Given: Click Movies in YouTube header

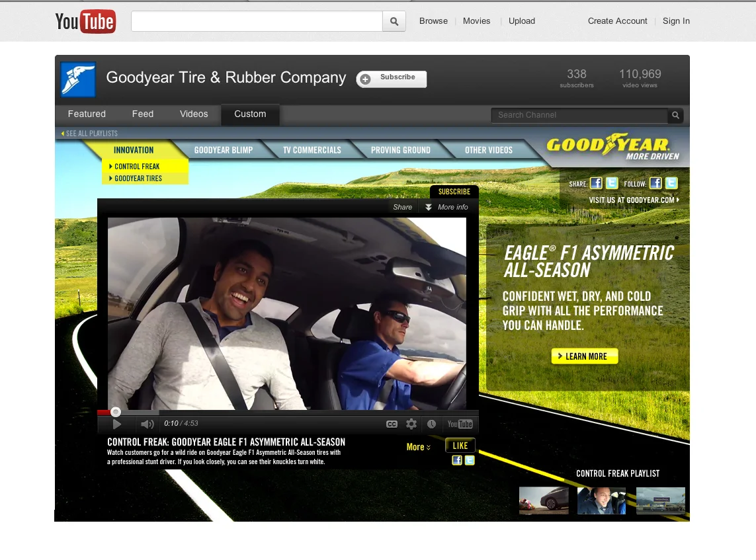Looking at the screenshot, I should tap(476, 21).
